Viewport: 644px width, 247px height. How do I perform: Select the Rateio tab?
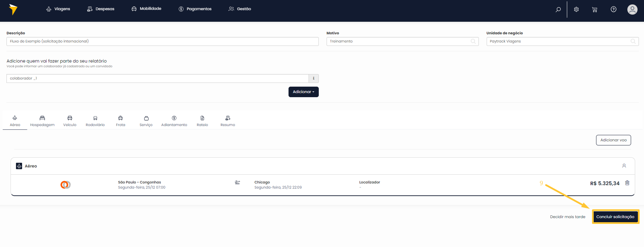[202, 121]
